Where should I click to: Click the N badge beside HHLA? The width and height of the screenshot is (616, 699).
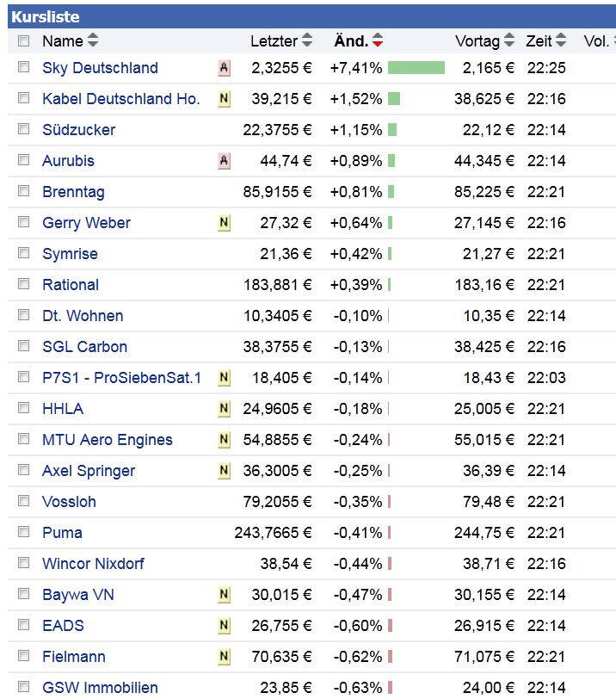[x=225, y=409]
